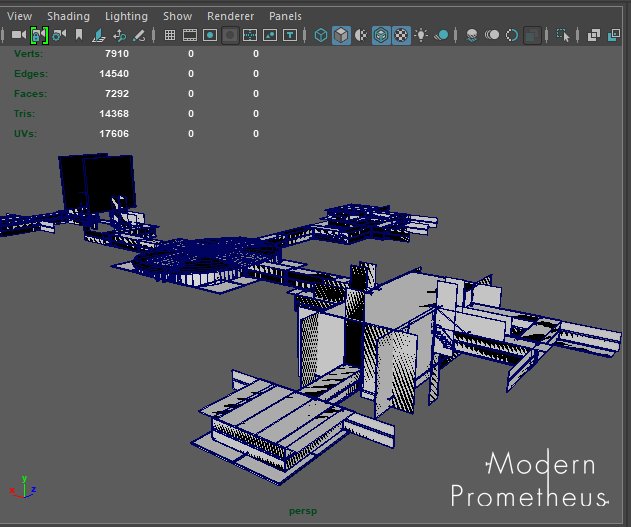Screen dimensions: 631x527
Task: Click the UVs count 17606
Action: (x=114, y=134)
